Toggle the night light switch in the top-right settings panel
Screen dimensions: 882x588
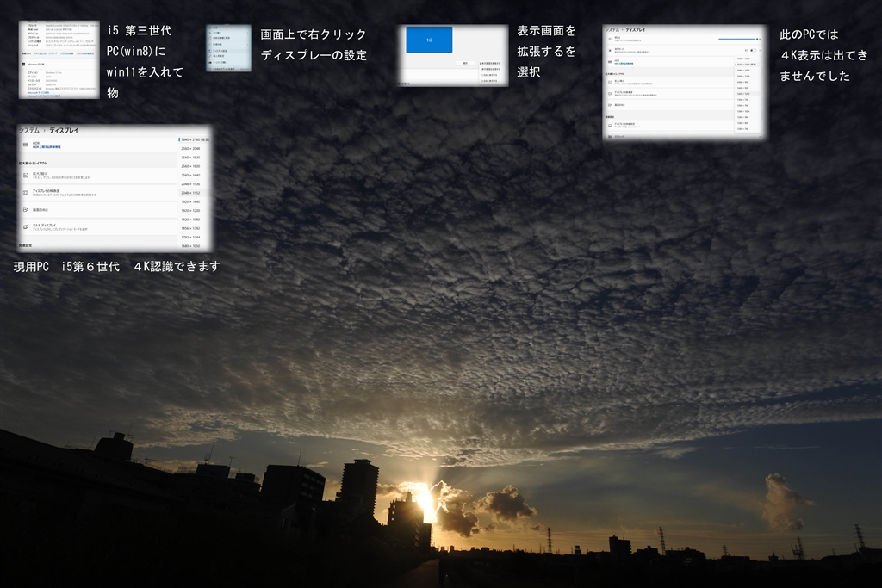pyautogui.click(x=753, y=51)
